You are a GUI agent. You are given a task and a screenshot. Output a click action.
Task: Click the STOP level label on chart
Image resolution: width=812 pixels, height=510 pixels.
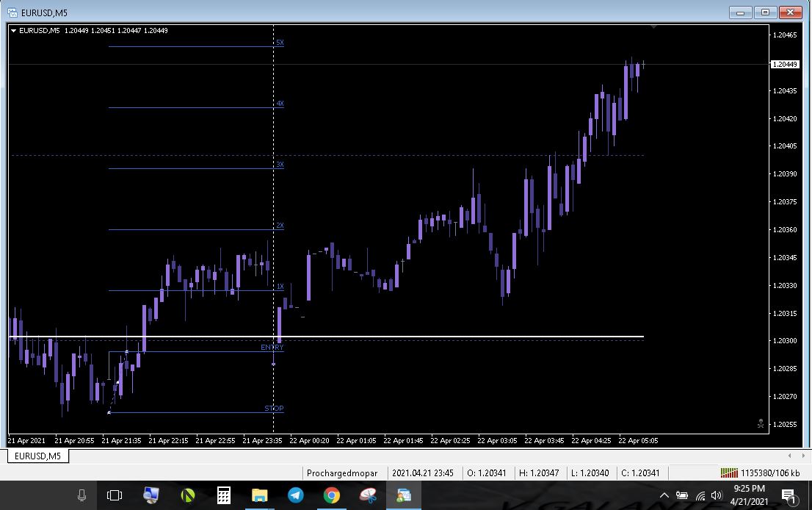click(274, 409)
